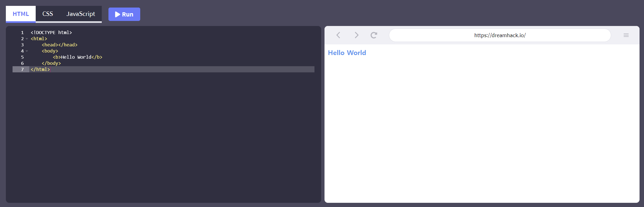Switch to the HTML tab
644x207 pixels.
(21, 14)
